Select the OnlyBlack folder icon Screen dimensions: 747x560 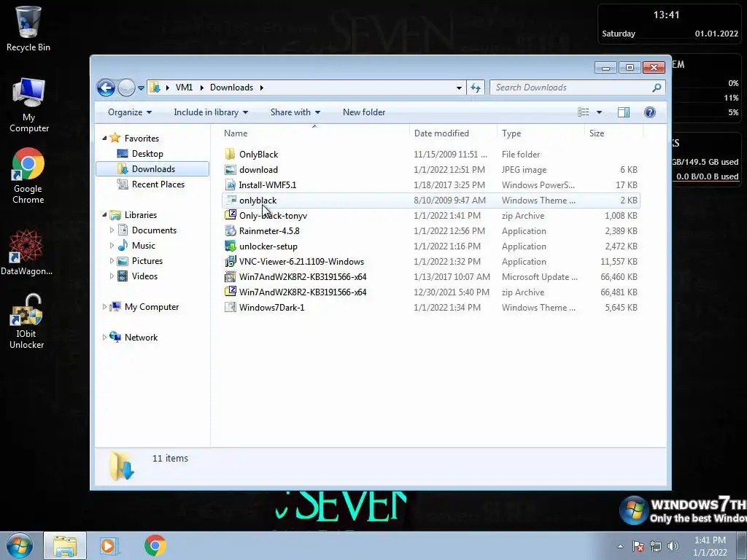click(x=230, y=155)
